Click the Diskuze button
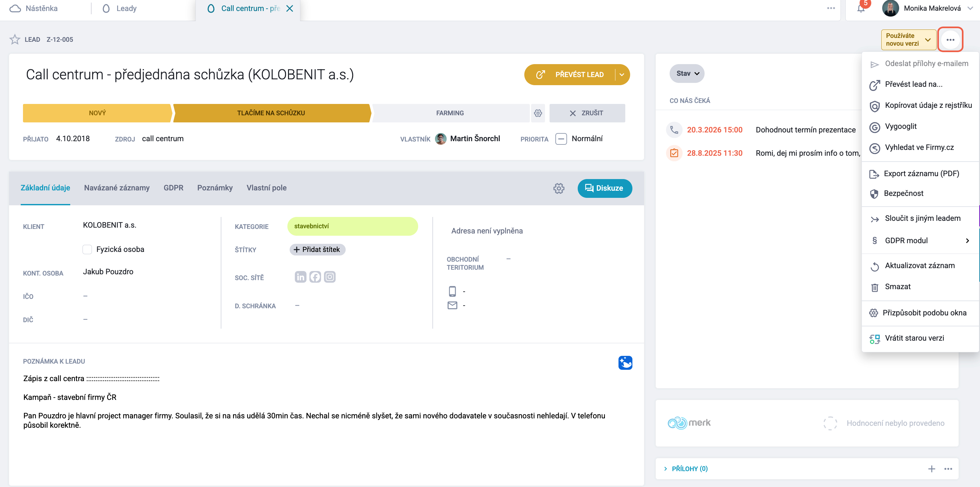 pos(605,188)
